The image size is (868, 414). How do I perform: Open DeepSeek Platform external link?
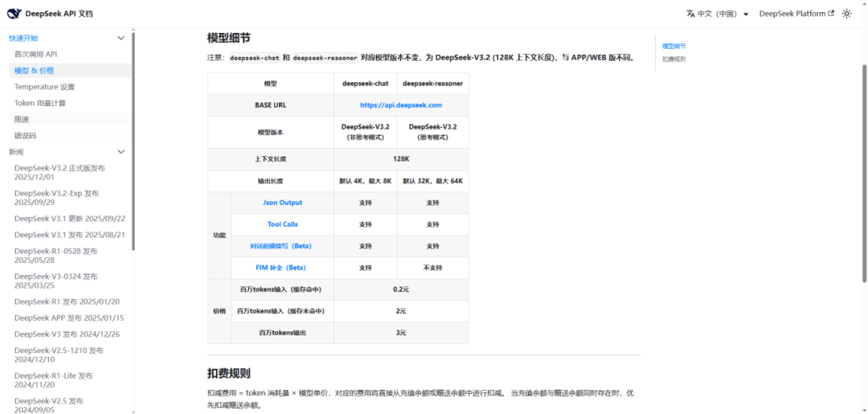click(x=796, y=14)
